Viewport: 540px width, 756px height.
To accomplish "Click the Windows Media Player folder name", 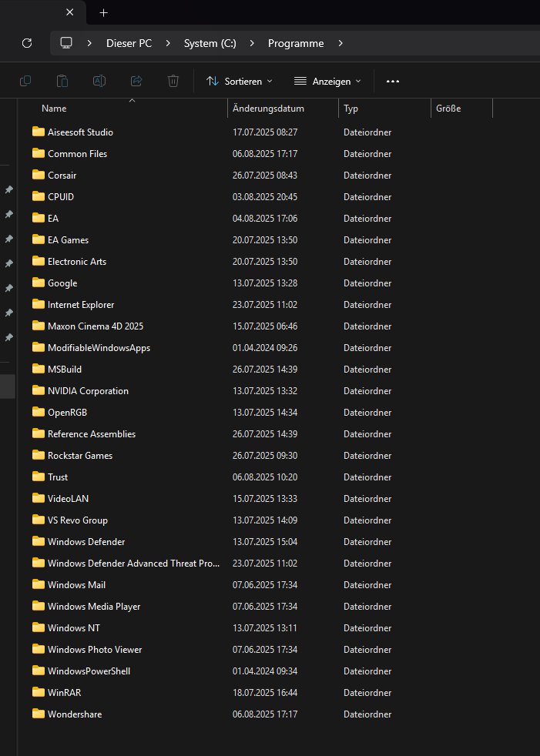I will tap(94, 607).
